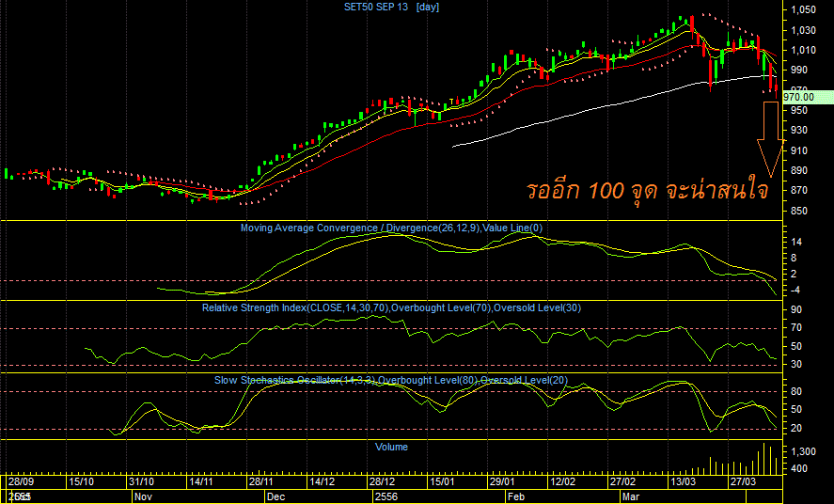The width and height of the screenshot is (834, 504).
Task: Click the 15/01 date label
Action: pyautogui.click(x=442, y=481)
